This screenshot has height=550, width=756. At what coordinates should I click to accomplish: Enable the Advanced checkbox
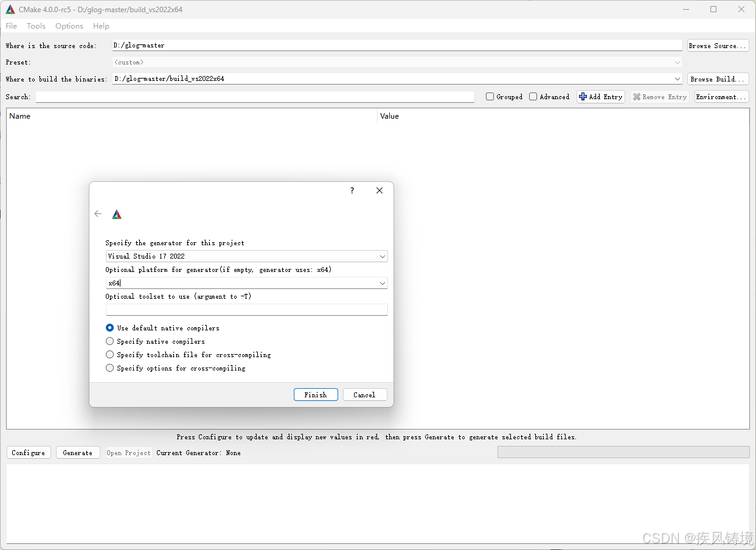[533, 97]
